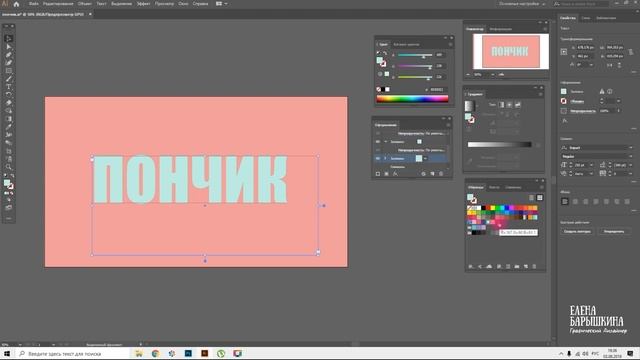This screenshot has height=360, width=640.
Task: Open gradient preset dropdown arrow
Action: (x=476, y=106)
